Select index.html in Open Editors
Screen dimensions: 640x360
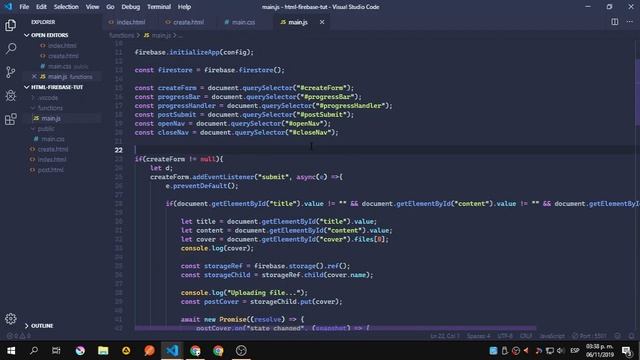pyautogui.click(x=62, y=46)
